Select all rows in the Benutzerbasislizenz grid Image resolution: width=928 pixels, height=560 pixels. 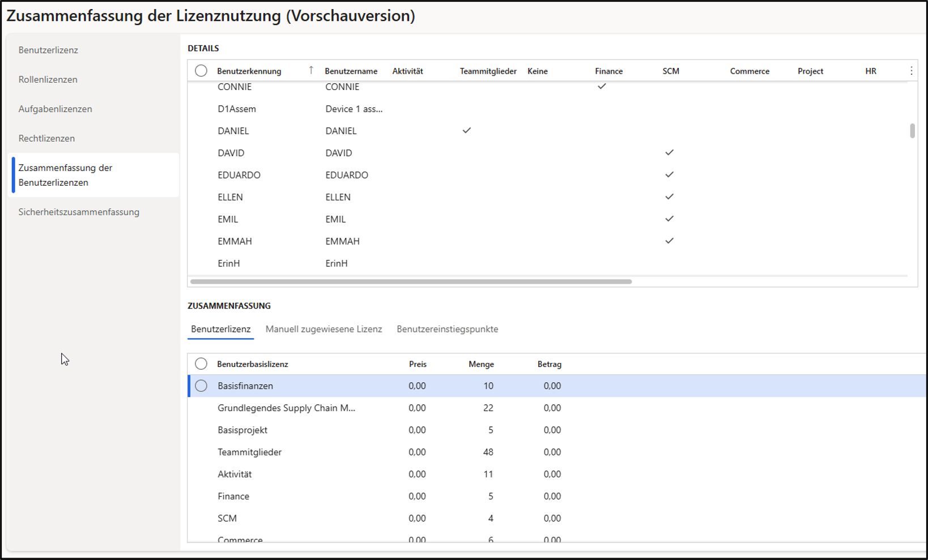click(201, 364)
